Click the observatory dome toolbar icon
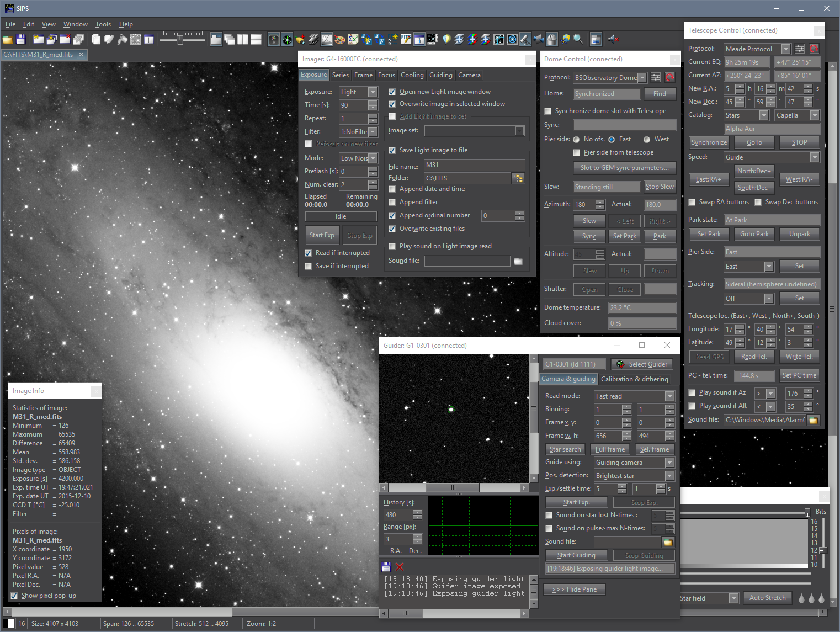Viewport: 840px width, 632px height. (x=552, y=39)
